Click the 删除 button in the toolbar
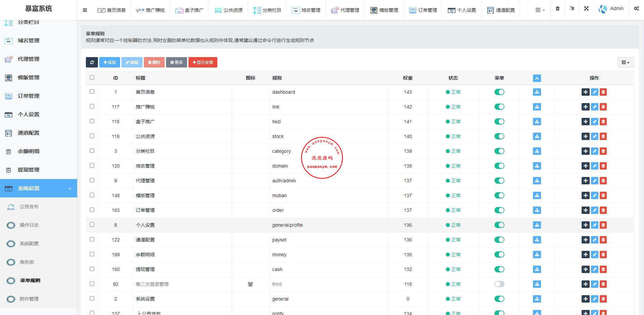The image size is (644, 315). [x=154, y=62]
